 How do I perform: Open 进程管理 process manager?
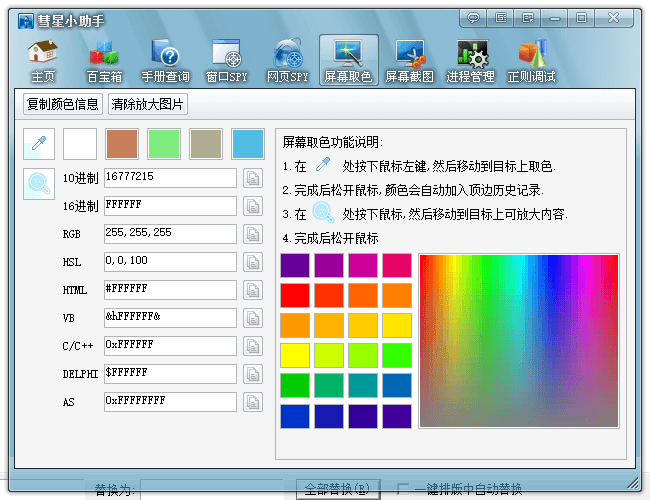470,61
